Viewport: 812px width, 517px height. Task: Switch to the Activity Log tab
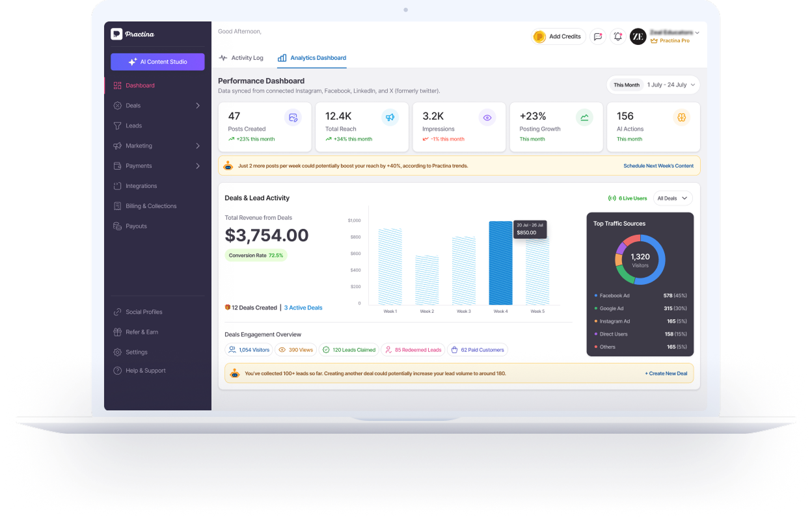click(x=241, y=58)
